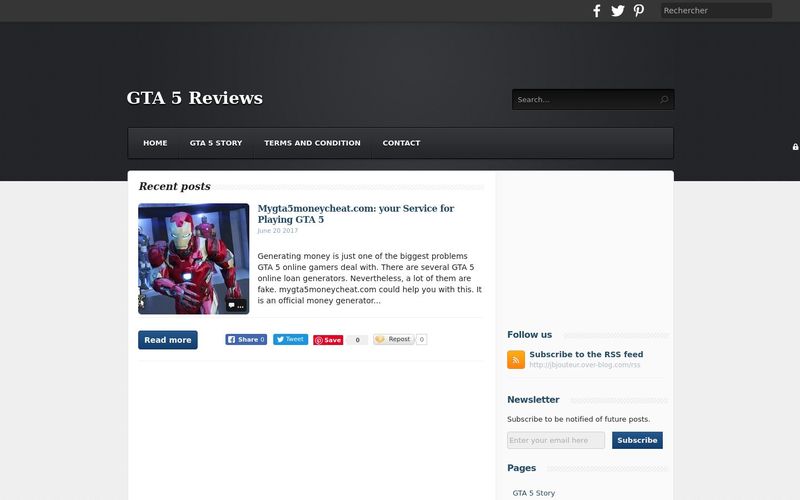Open the Pinterest icon in top bar
Screen dimensions: 800x500
point(638,11)
